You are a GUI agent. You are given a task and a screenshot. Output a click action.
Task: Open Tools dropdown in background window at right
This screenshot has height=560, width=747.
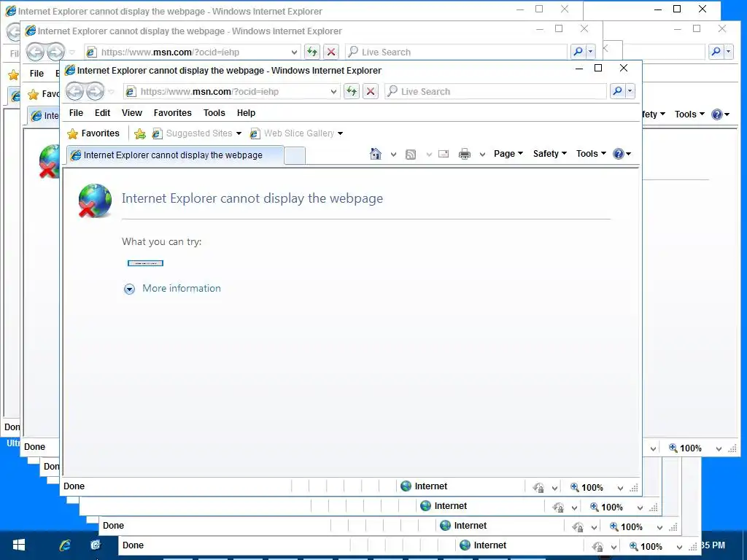689,114
